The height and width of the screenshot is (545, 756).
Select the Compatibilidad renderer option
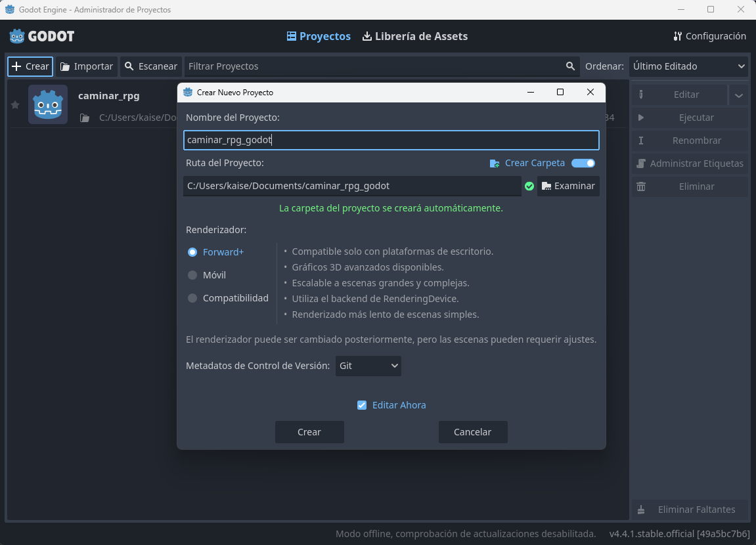point(192,298)
